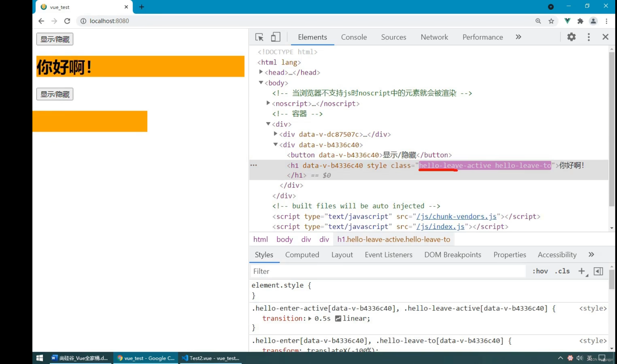Reload the localhost page

coord(67,21)
